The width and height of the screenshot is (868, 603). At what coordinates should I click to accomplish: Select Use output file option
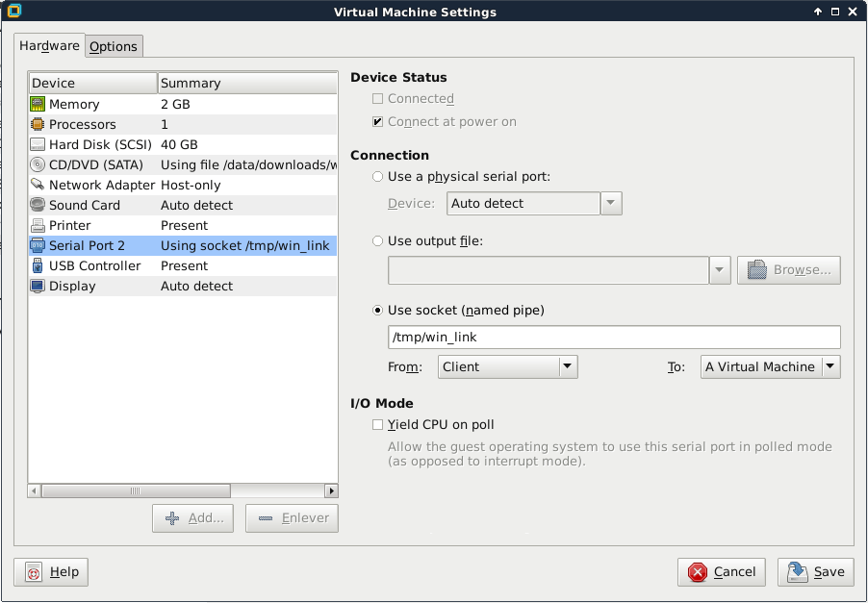coord(378,240)
